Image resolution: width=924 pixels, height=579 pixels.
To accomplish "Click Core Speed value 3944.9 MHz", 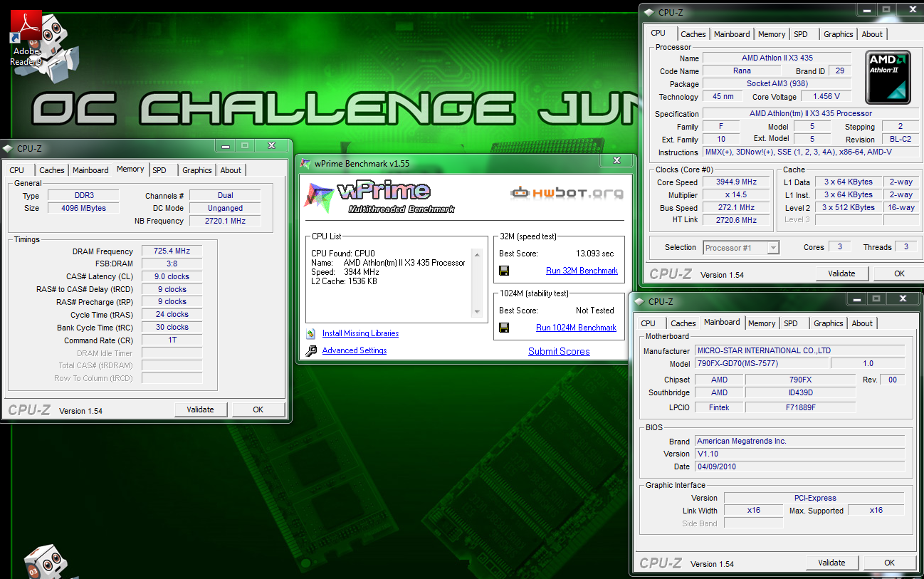I will 736,182.
